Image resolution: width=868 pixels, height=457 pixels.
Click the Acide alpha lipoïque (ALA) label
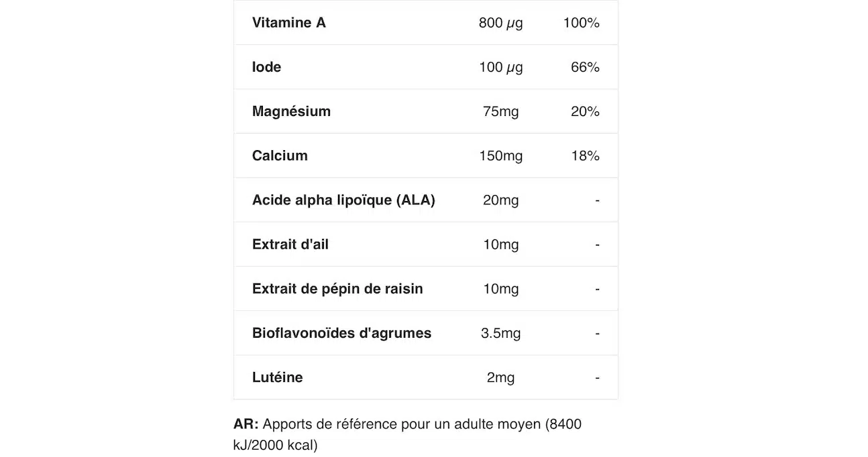point(343,200)
